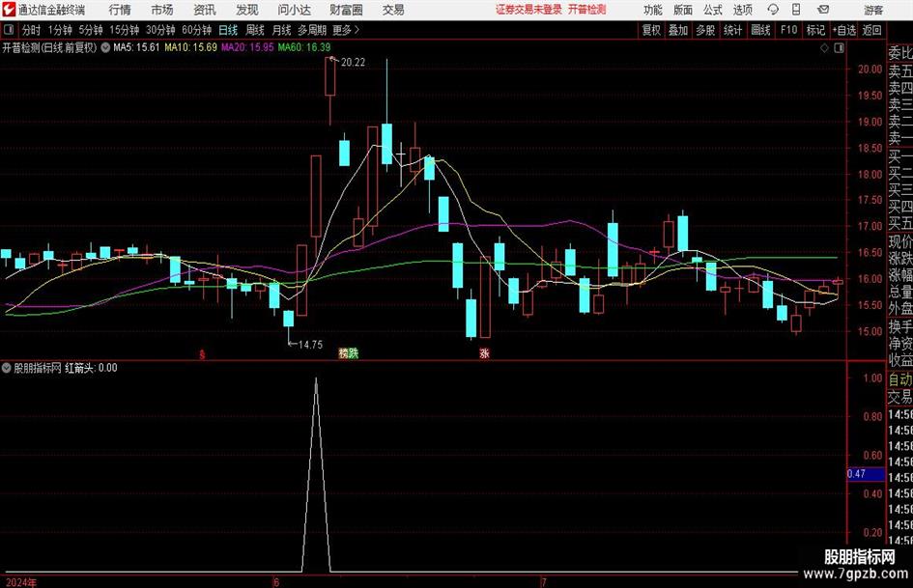Screen dimensions: 913x588
Task: Click the 画线 drawing toolbar button
Action: [x=760, y=30]
